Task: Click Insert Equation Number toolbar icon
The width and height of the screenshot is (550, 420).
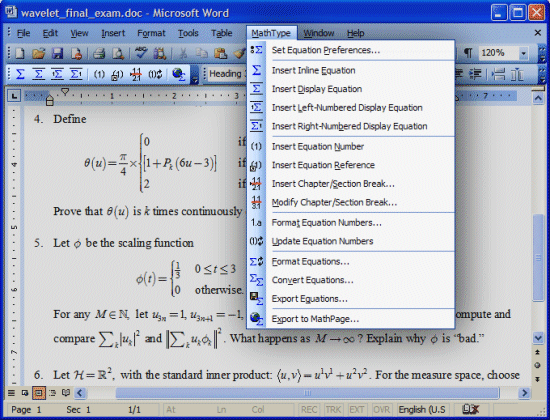Action: 99,74
